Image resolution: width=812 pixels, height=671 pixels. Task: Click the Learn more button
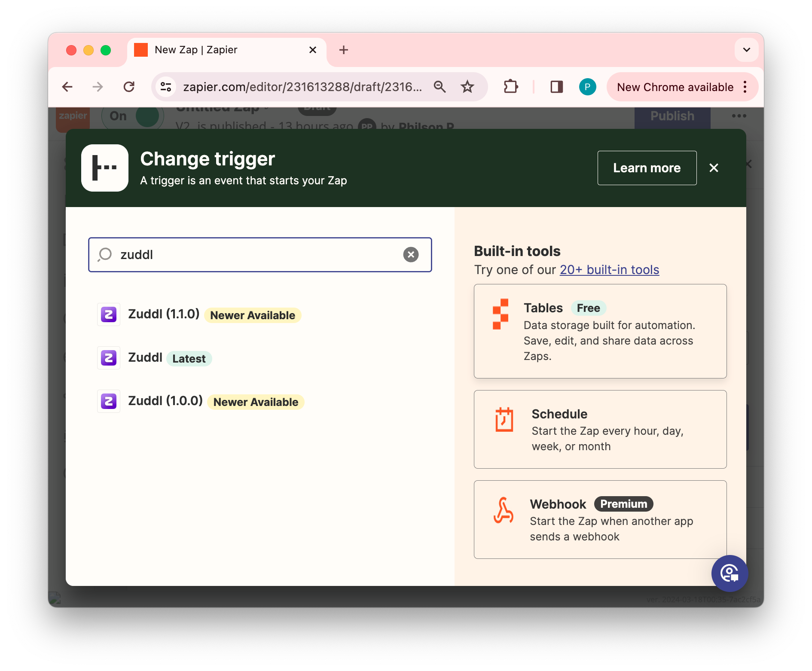(x=647, y=168)
